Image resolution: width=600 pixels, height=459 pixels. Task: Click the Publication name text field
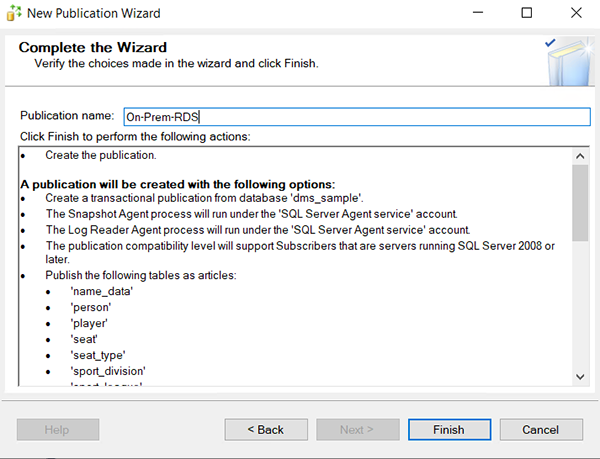point(356,117)
